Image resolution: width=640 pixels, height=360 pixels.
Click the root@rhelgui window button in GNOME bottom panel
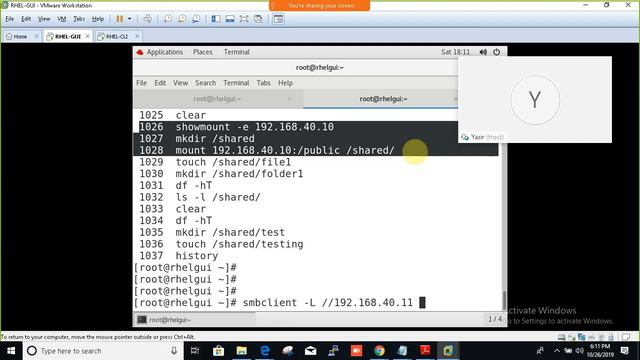click(x=195, y=320)
